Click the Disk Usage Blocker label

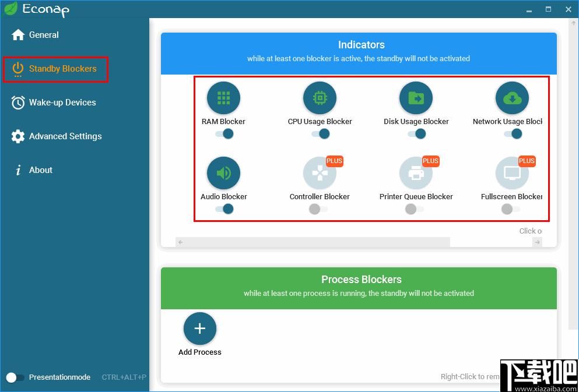click(x=416, y=122)
